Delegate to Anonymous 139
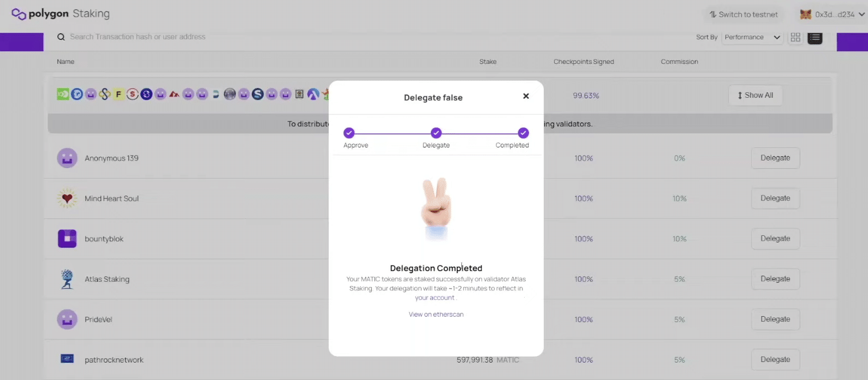 (775, 158)
